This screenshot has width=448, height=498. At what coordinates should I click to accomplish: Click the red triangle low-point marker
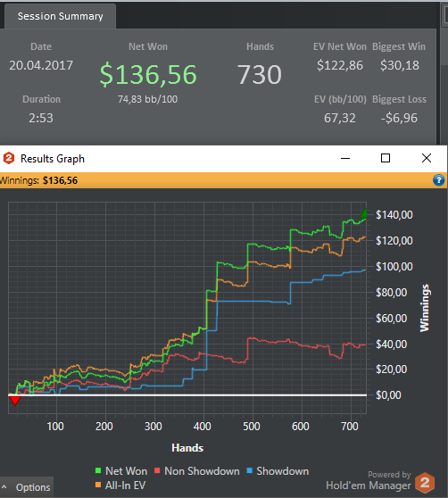point(14,401)
